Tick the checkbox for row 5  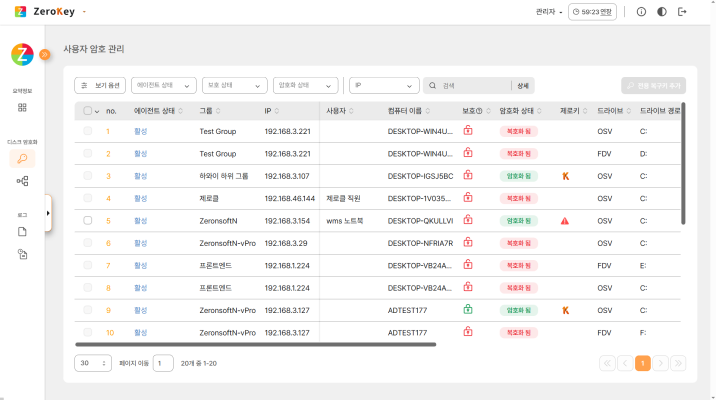click(88, 220)
